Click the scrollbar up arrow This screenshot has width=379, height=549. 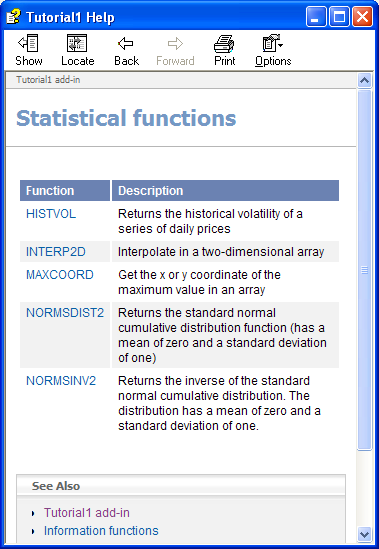click(x=364, y=81)
